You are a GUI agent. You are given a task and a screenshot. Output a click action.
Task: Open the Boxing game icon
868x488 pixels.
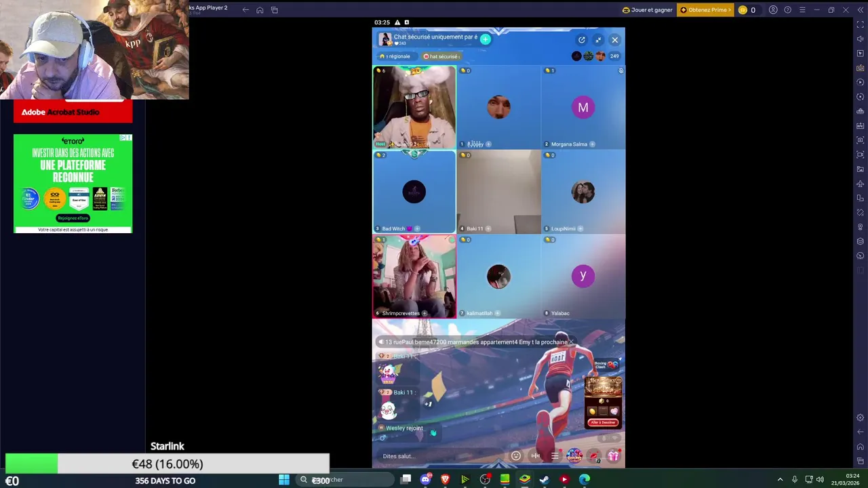point(574,456)
